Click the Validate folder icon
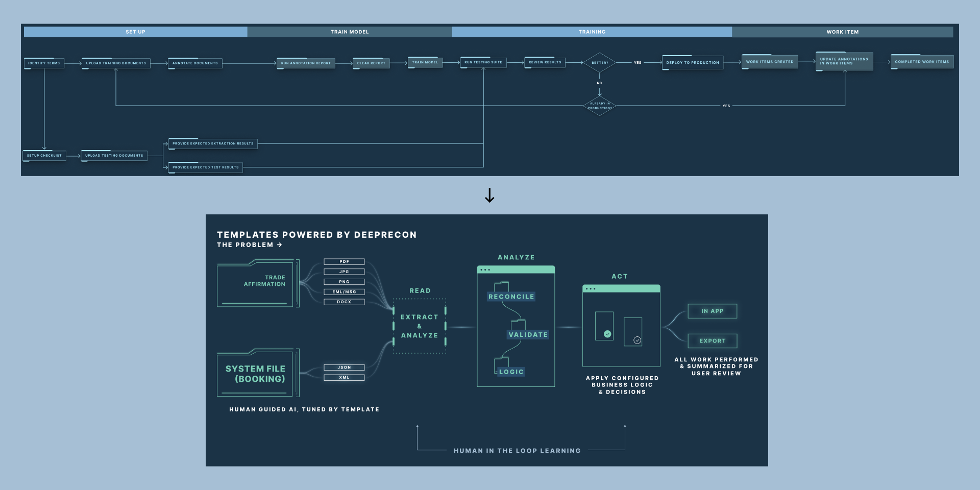The height and width of the screenshot is (490, 980). 518,325
